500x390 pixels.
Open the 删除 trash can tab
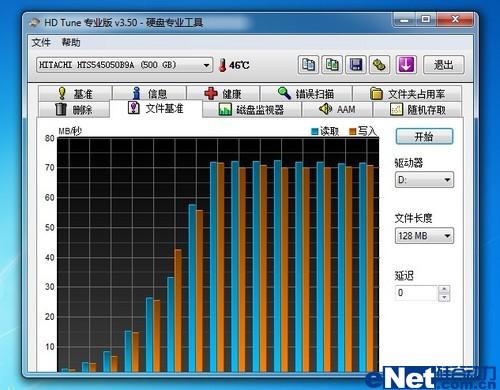click(x=74, y=109)
